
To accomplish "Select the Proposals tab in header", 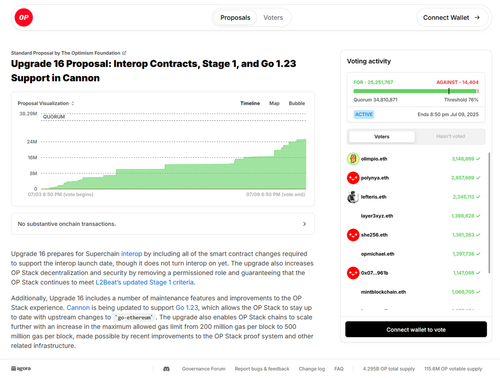I will tap(235, 18).
